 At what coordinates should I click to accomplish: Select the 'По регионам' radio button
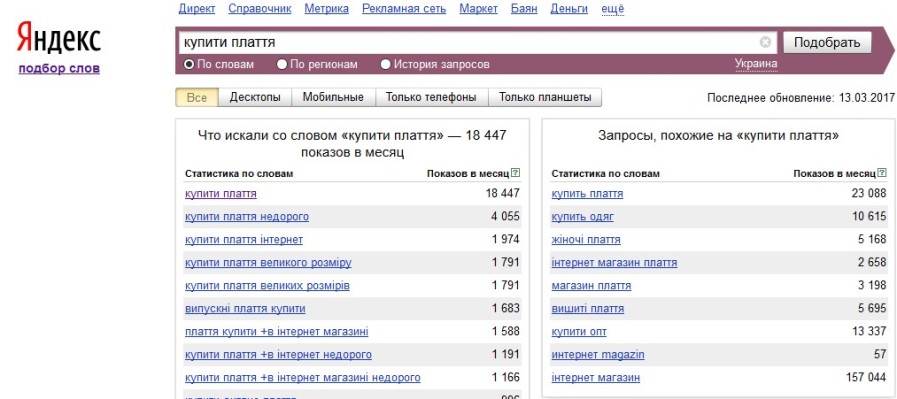(281, 65)
